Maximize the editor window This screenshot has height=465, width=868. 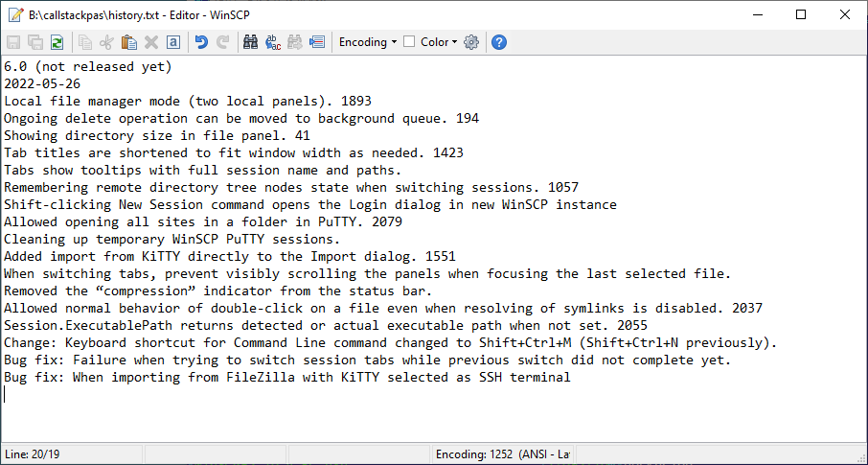click(801, 14)
